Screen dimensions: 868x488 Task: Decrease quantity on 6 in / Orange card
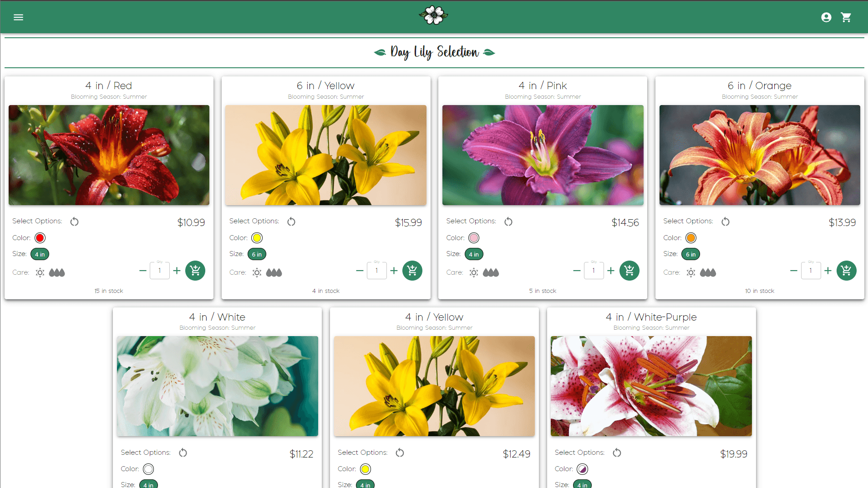pos(794,271)
